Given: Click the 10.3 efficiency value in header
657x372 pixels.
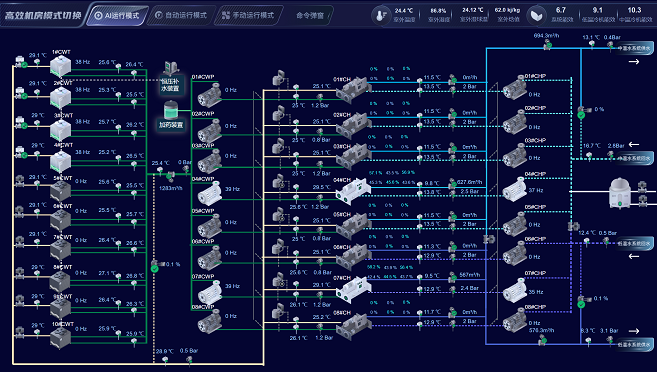Looking at the screenshot, I should click(x=634, y=10).
